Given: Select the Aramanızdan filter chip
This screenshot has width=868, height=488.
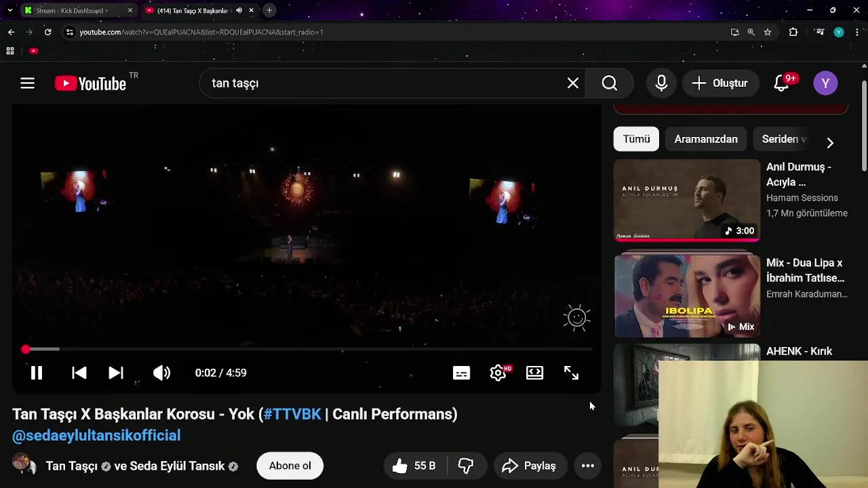Looking at the screenshot, I should (706, 139).
